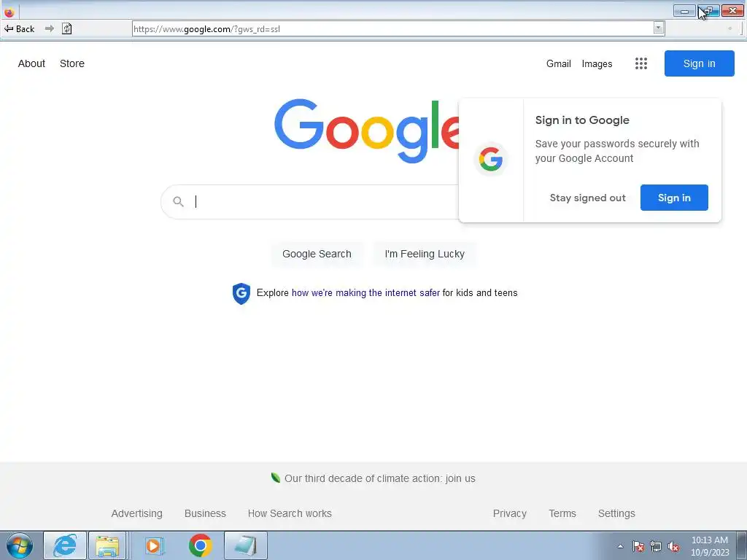Open 'how we're making the internet safer' link
The width and height of the screenshot is (747, 560).
click(x=365, y=293)
